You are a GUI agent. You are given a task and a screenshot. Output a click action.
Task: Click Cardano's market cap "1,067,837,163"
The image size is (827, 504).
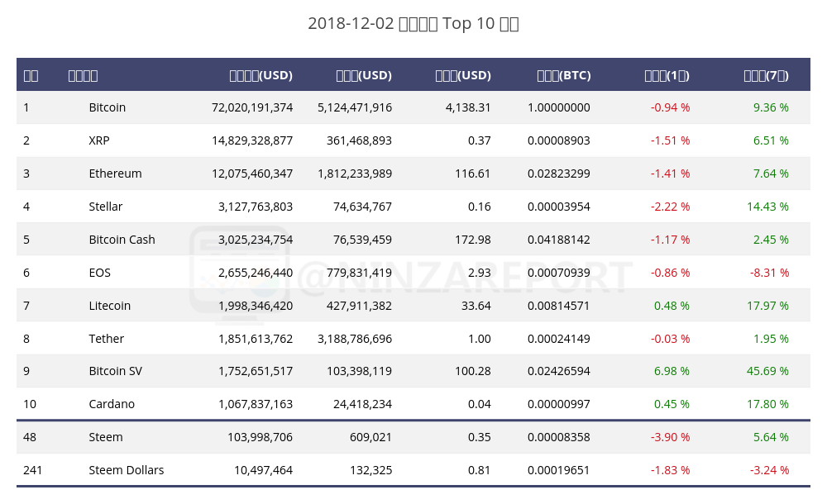click(256, 404)
